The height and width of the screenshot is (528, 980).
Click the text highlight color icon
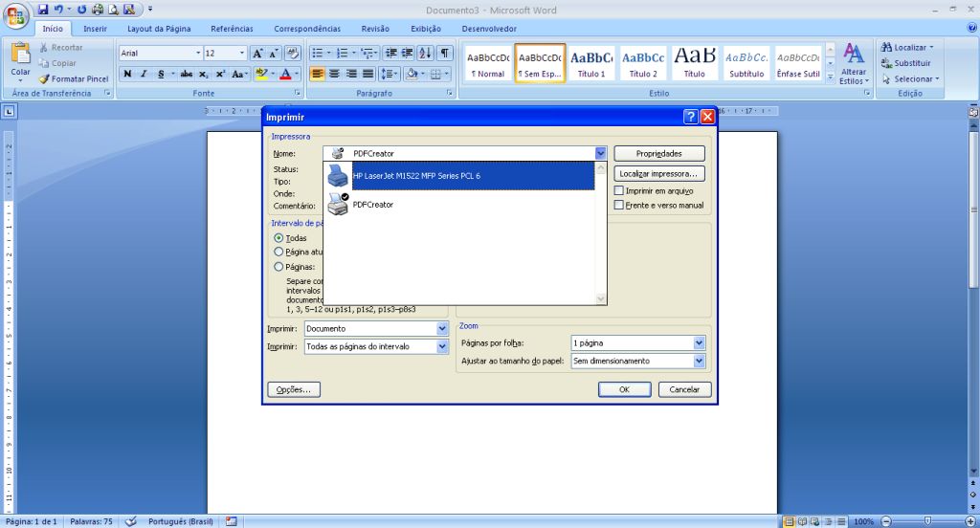tap(261, 74)
